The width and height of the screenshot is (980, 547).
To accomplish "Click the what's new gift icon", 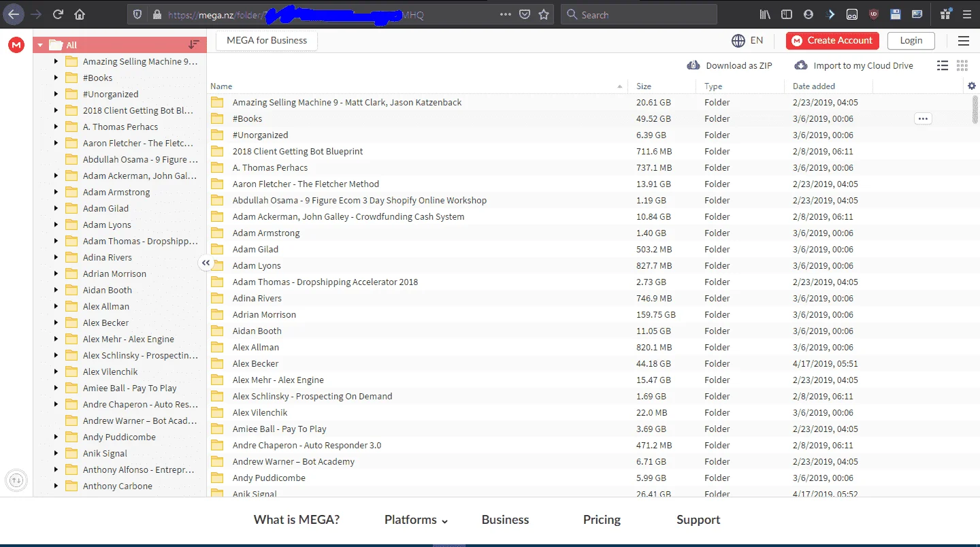I will click(x=945, y=14).
